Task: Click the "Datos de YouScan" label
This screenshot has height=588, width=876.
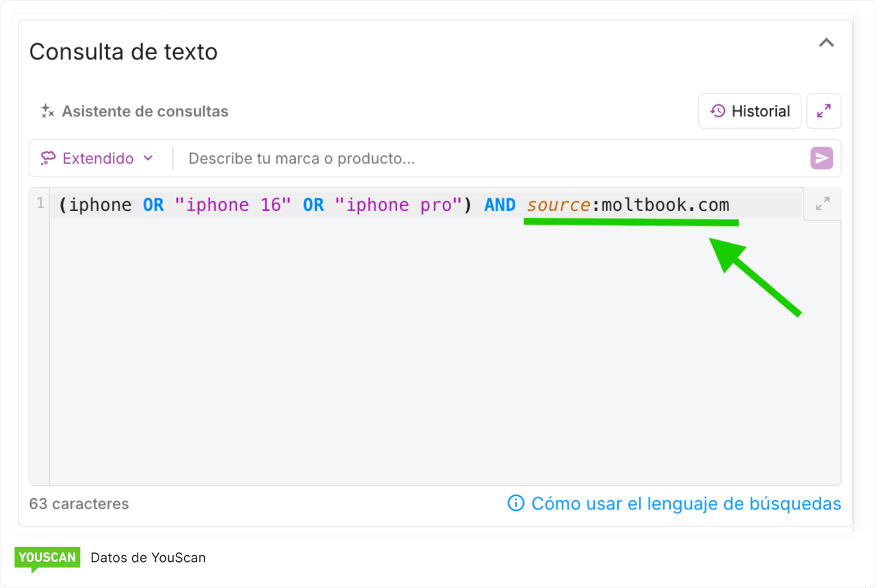Action: (x=148, y=557)
